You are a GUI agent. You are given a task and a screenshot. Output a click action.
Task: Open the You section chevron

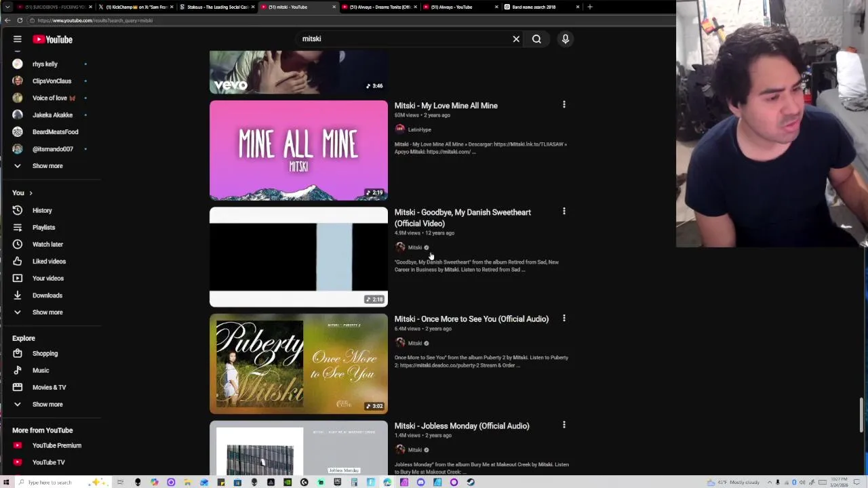31,193
